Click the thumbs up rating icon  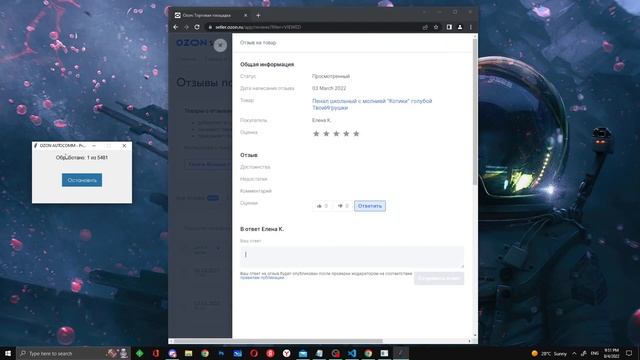(319, 206)
